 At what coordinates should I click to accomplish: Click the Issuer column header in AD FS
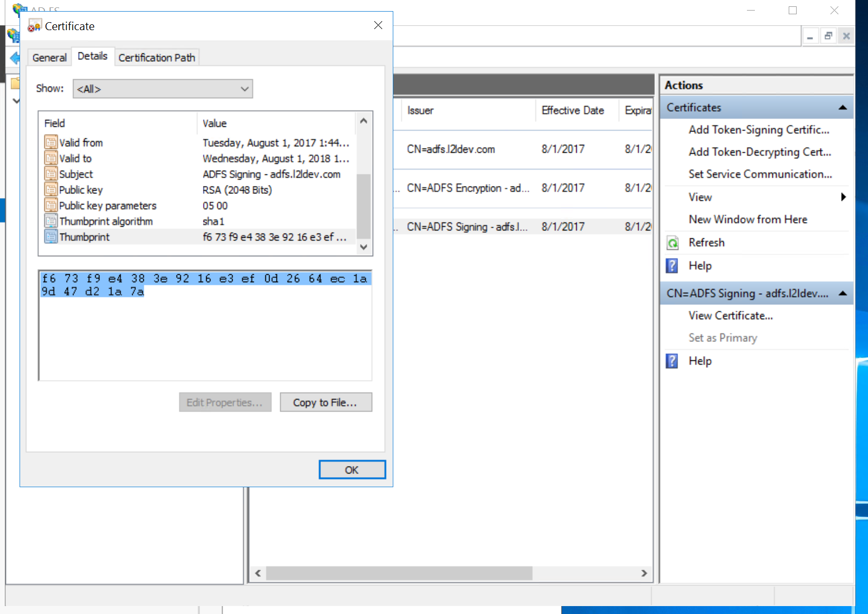pyautogui.click(x=468, y=110)
